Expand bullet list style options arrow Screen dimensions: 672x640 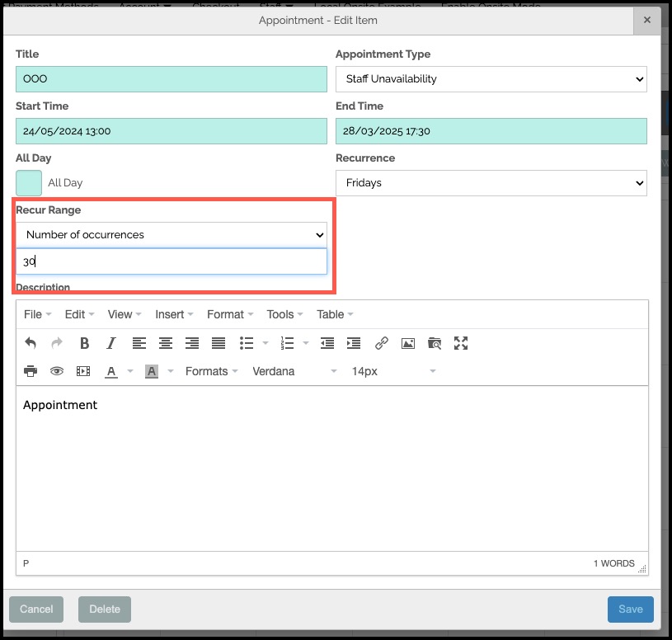click(266, 343)
